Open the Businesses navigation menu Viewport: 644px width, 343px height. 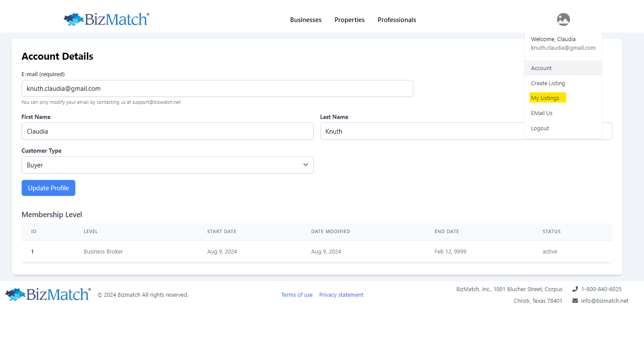(x=306, y=20)
